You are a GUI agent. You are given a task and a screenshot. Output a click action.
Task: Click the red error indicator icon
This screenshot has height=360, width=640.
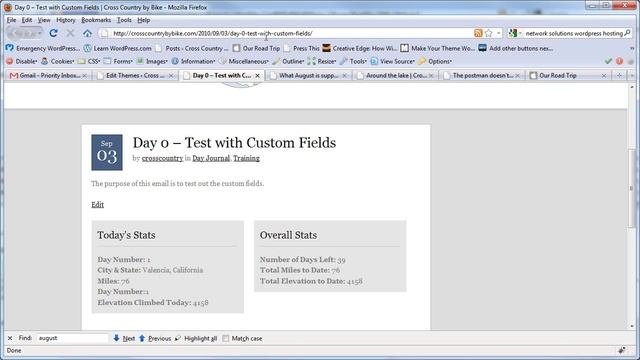coord(620,61)
